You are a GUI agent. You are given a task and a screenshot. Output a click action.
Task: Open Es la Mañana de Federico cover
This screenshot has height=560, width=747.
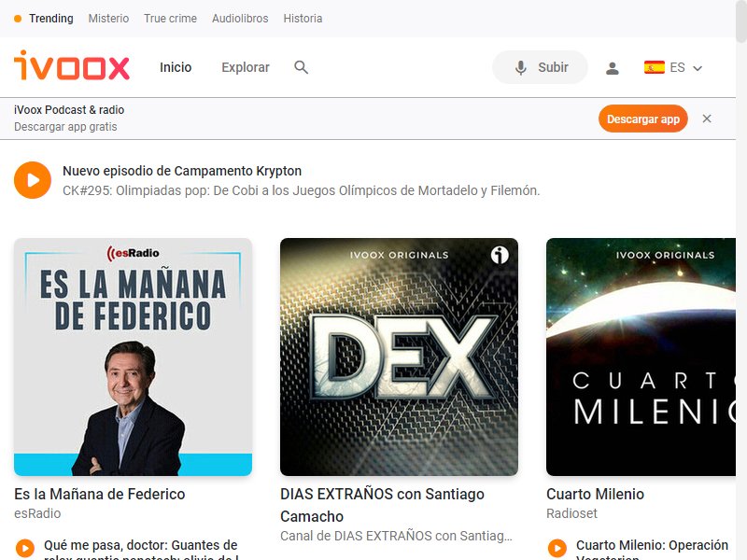point(133,357)
